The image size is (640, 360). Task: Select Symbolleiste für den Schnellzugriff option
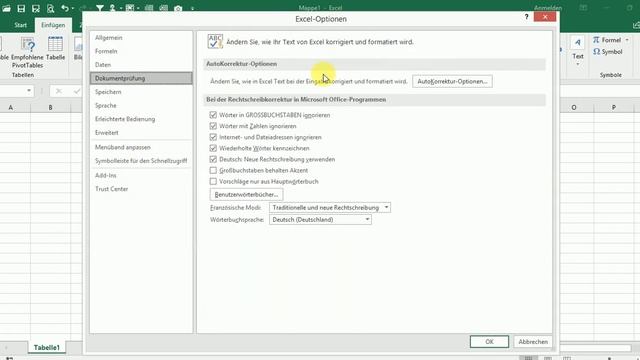tap(141, 161)
